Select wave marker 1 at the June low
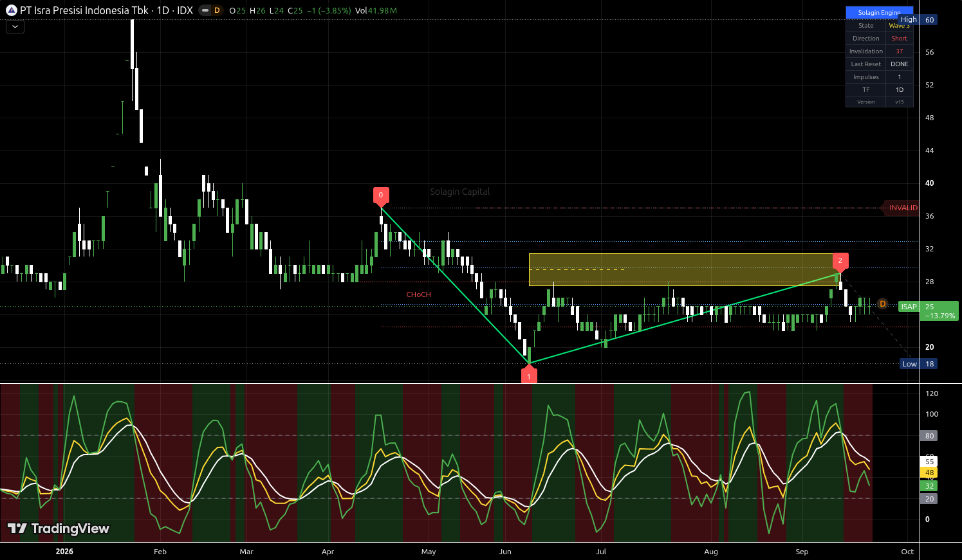962x560 pixels. pos(529,375)
